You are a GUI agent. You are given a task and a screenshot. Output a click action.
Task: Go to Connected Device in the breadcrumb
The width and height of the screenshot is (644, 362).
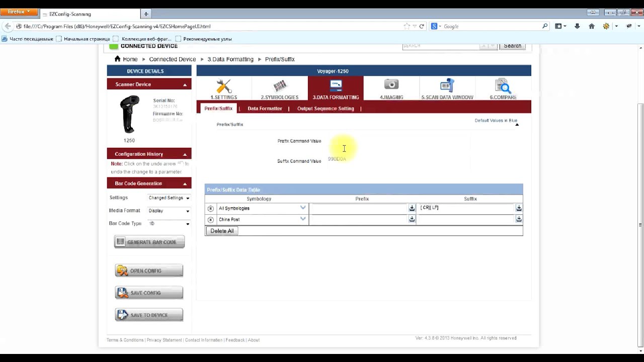[x=173, y=59]
